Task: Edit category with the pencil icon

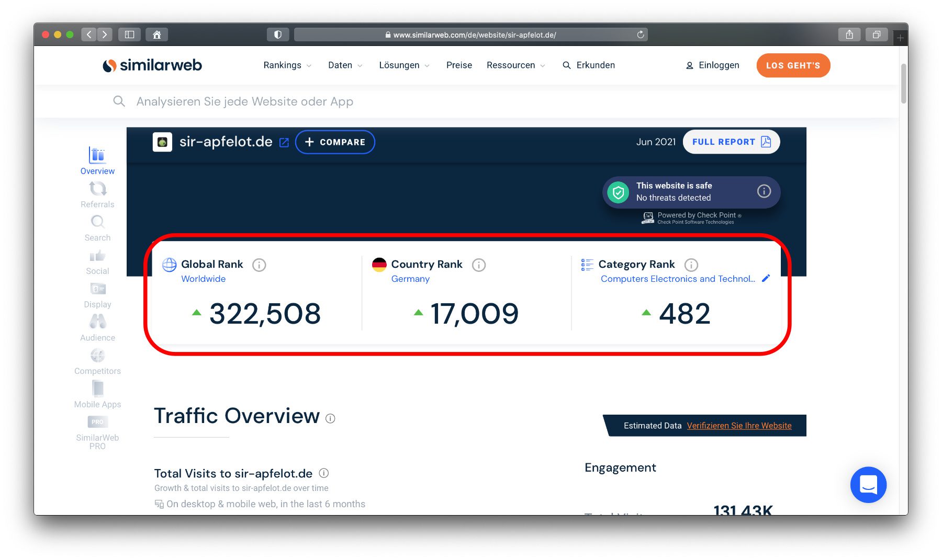Action: 766,279
